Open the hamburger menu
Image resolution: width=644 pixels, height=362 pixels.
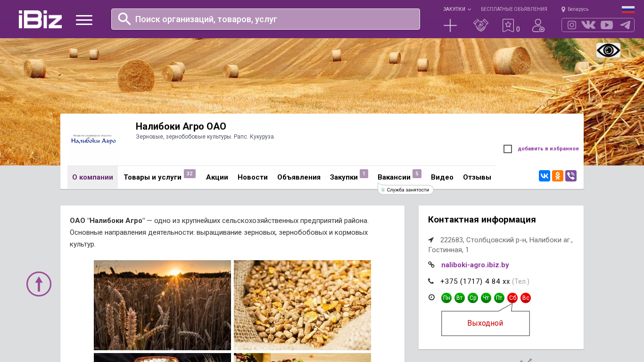coord(84,20)
